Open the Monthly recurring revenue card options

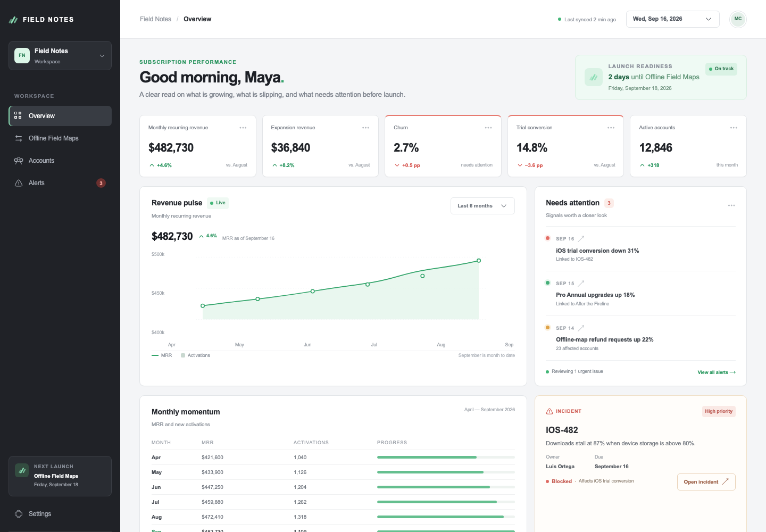tap(243, 128)
